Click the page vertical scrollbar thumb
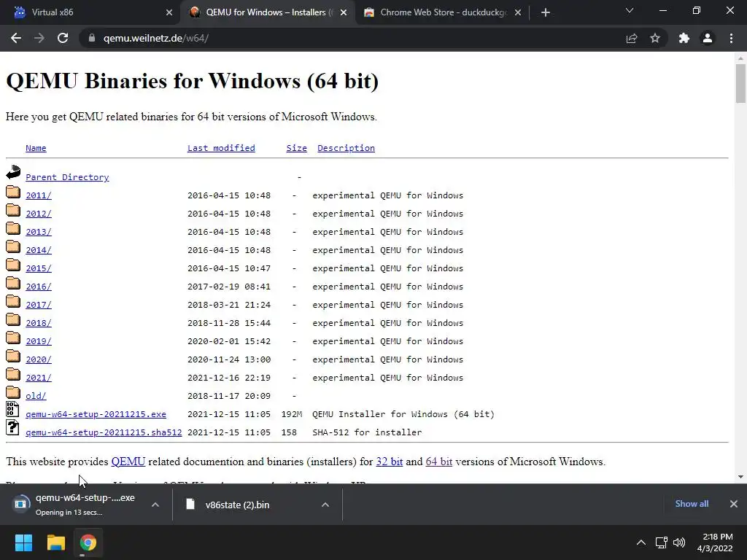 pyautogui.click(x=740, y=83)
